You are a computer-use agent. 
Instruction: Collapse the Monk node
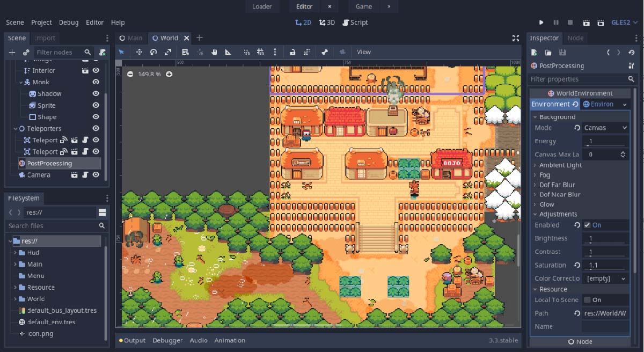coord(21,82)
